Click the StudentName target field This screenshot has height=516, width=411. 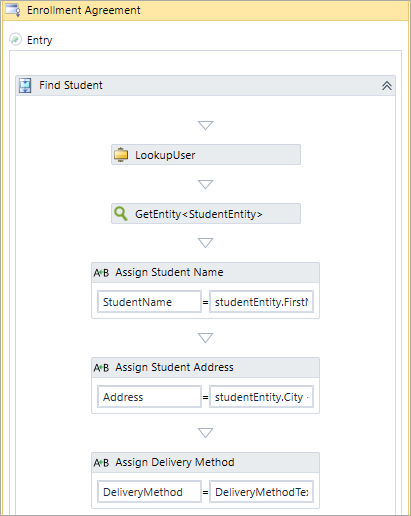(x=149, y=302)
